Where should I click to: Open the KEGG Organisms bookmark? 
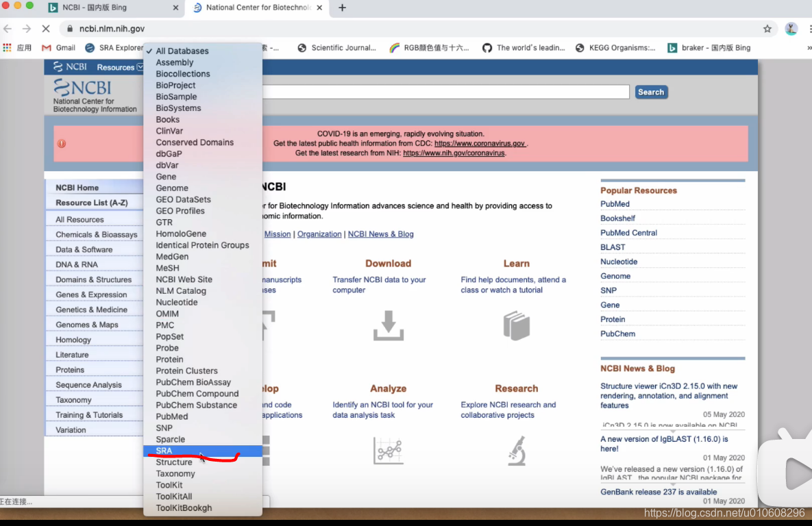point(615,48)
